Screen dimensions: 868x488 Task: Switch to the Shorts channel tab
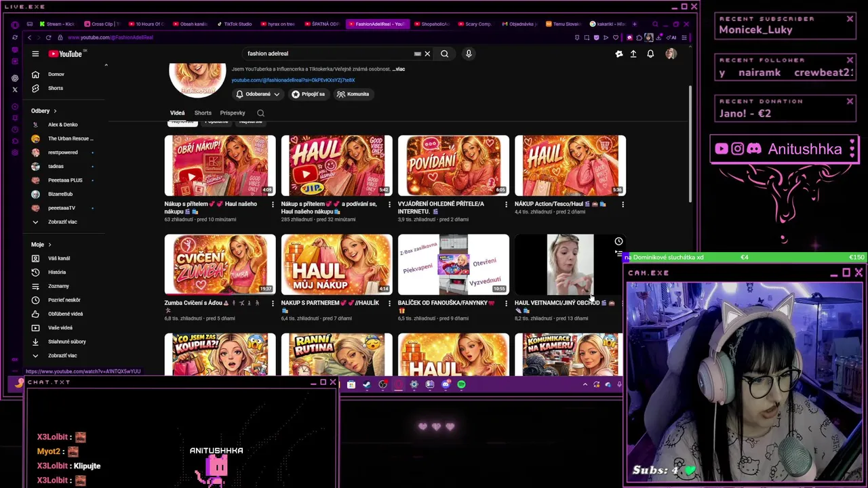coord(203,113)
